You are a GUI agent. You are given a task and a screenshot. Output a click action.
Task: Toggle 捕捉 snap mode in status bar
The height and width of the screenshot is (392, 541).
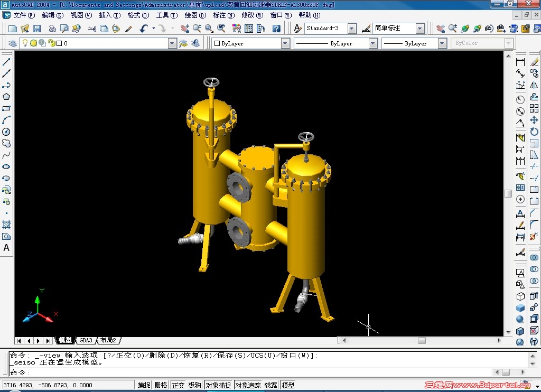(x=144, y=385)
